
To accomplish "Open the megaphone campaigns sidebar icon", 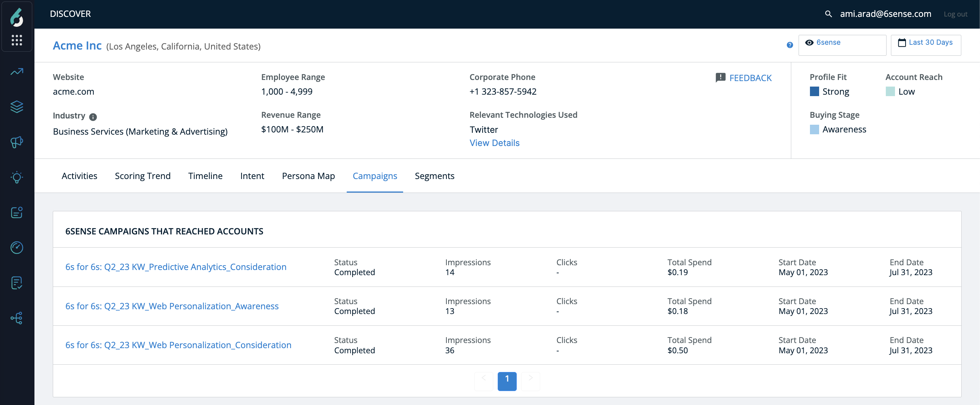I will [x=17, y=142].
